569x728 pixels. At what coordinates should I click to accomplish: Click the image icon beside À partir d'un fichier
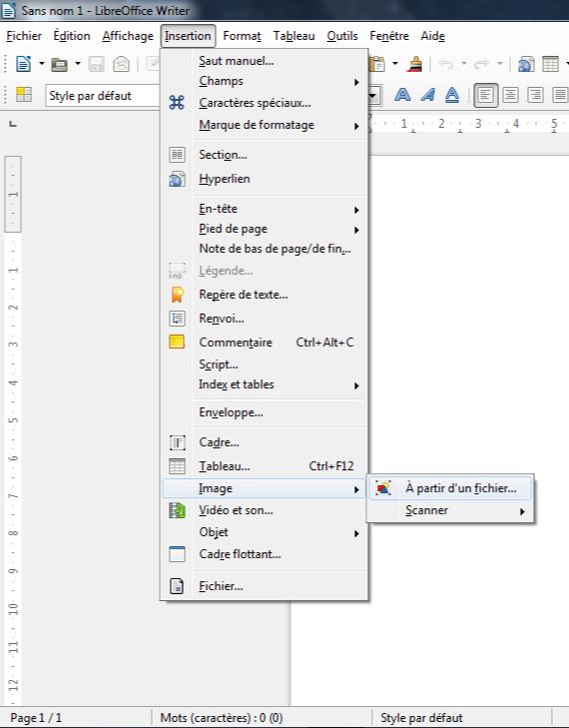pos(383,488)
